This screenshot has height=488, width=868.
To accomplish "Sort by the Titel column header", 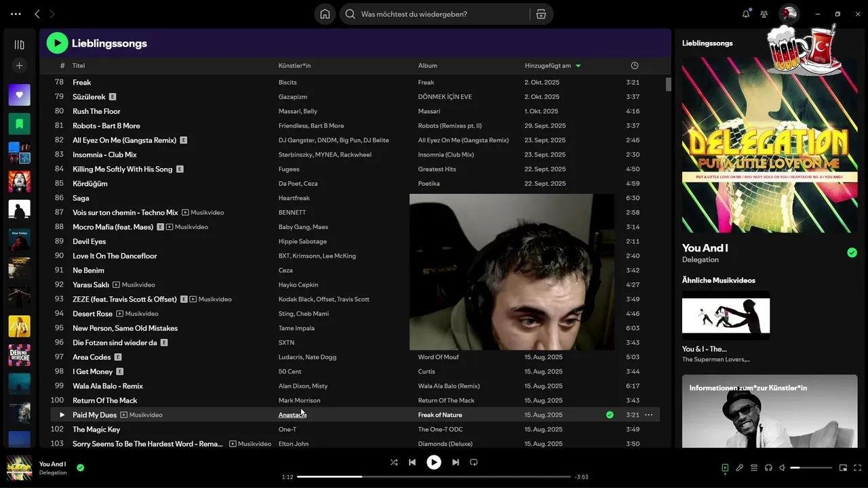I will (79, 66).
